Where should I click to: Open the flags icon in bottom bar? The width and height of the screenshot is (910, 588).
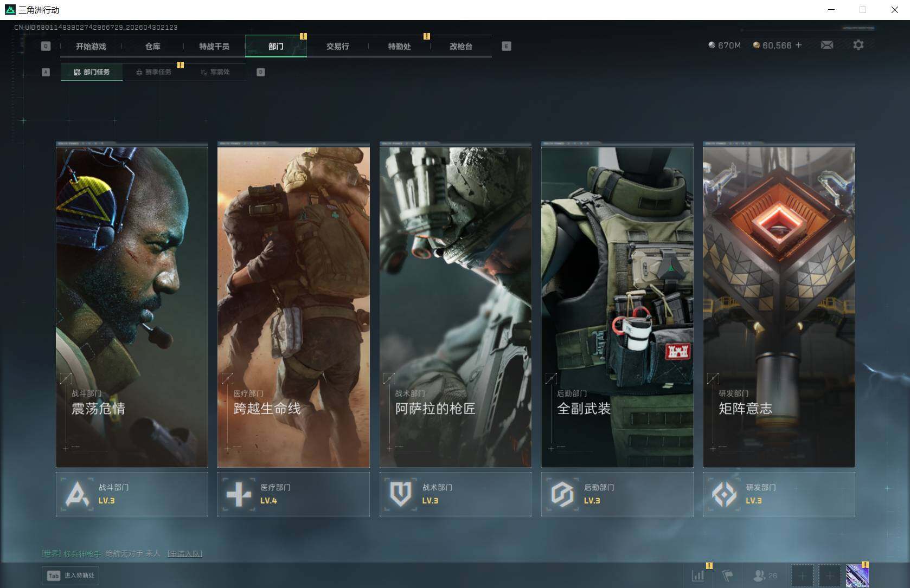[x=728, y=576]
